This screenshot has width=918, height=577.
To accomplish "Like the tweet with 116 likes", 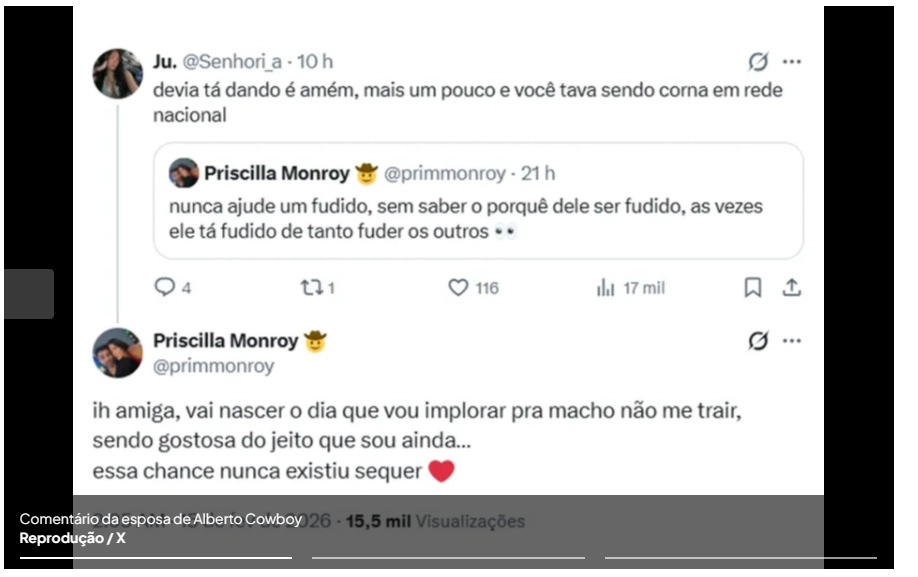I will (458, 288).
